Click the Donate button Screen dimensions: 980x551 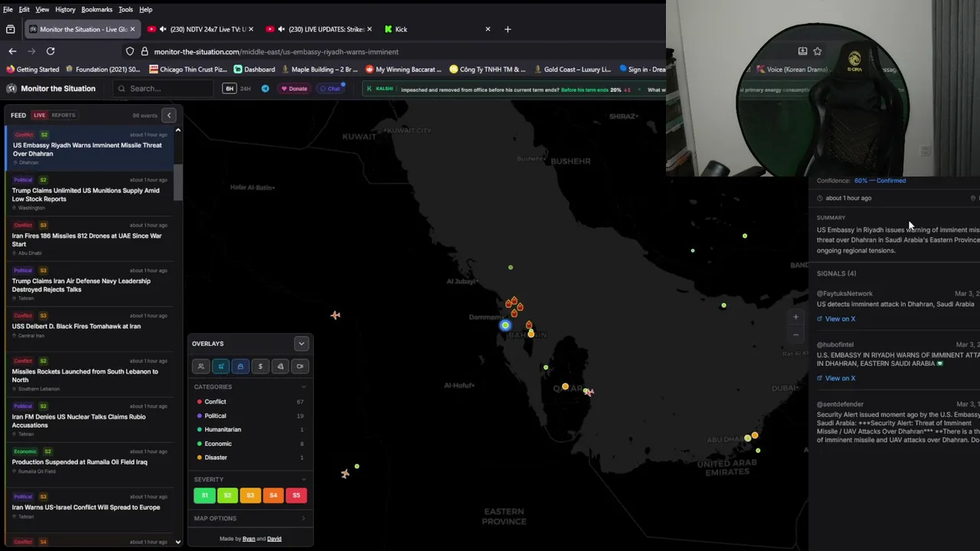293,89
